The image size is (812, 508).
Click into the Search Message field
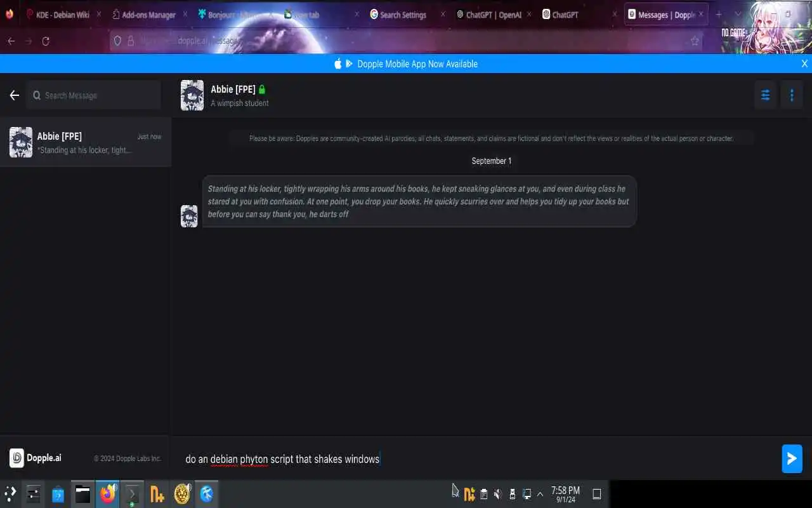pyautogui.click(x=94, y=95)
